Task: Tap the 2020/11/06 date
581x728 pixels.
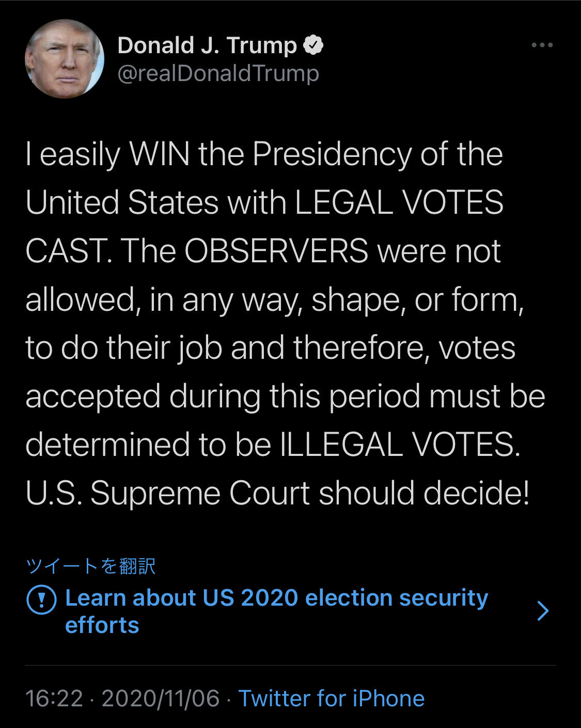Action: pos(161,699)
